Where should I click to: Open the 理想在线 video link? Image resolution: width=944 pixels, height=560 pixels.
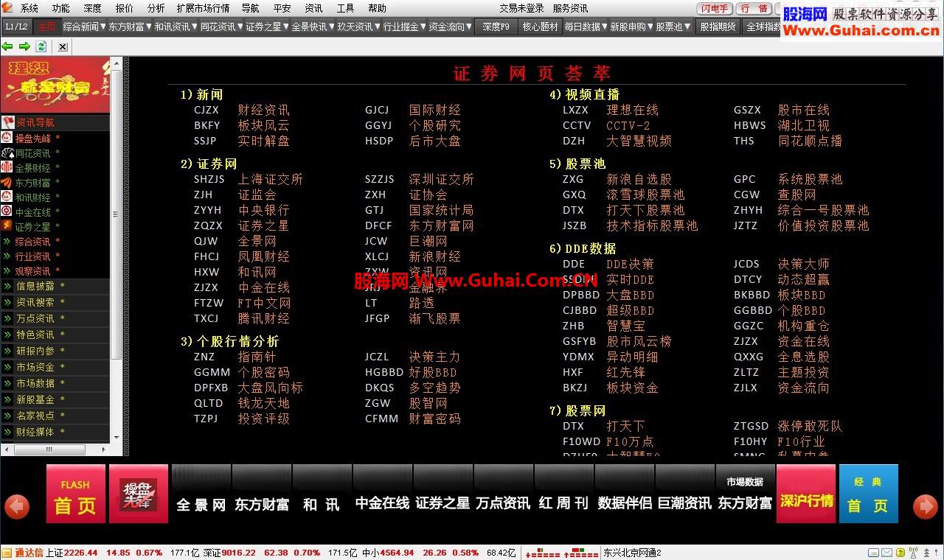point(632,110)
